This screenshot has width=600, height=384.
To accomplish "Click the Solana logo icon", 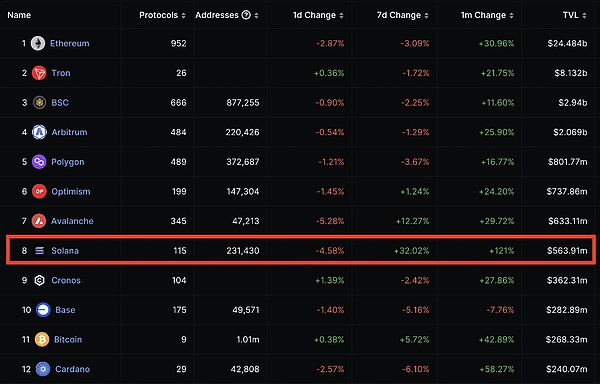I will pos(39,251).
